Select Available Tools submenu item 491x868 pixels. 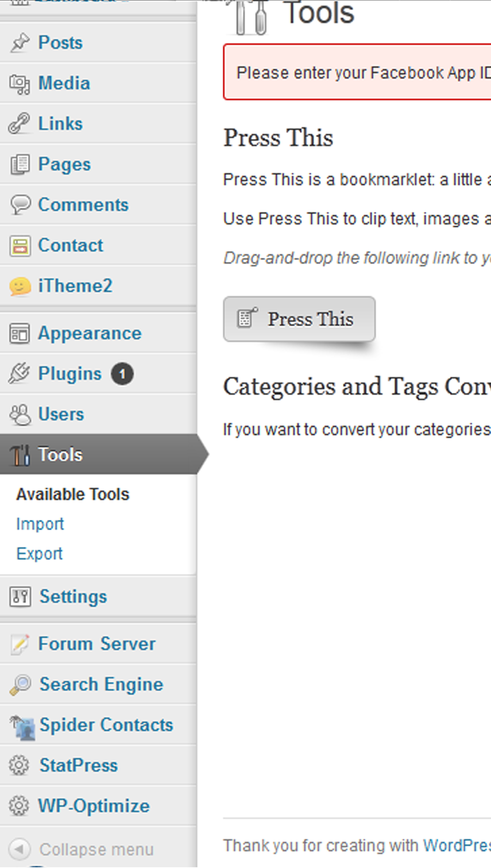click(x=73, y=494)
